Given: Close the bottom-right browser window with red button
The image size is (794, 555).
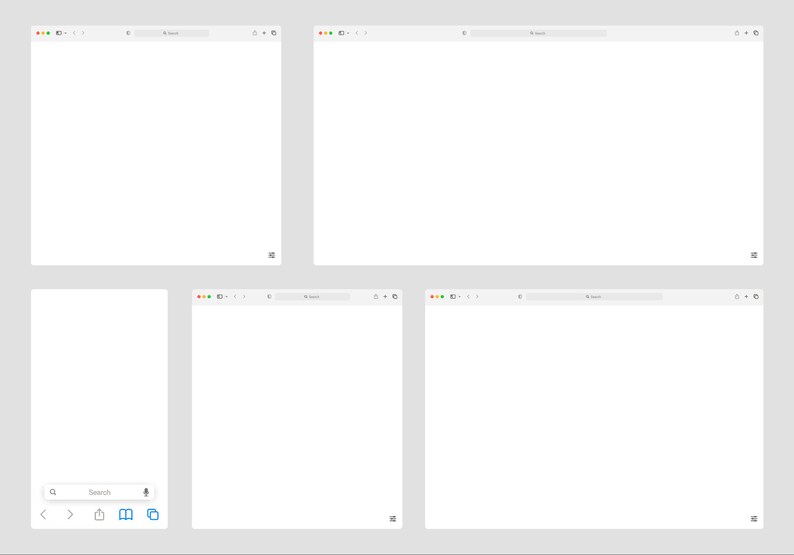Looking at the screenshot, I should 432,297.
